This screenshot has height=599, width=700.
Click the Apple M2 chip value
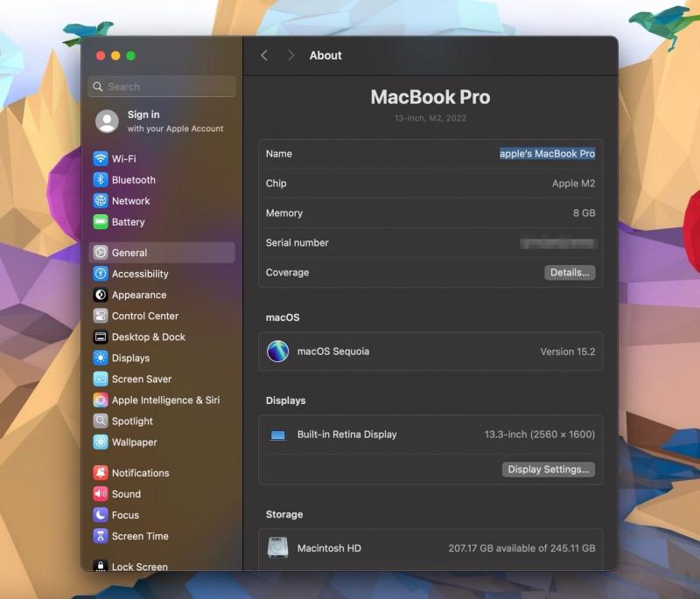tap(573, 184)
